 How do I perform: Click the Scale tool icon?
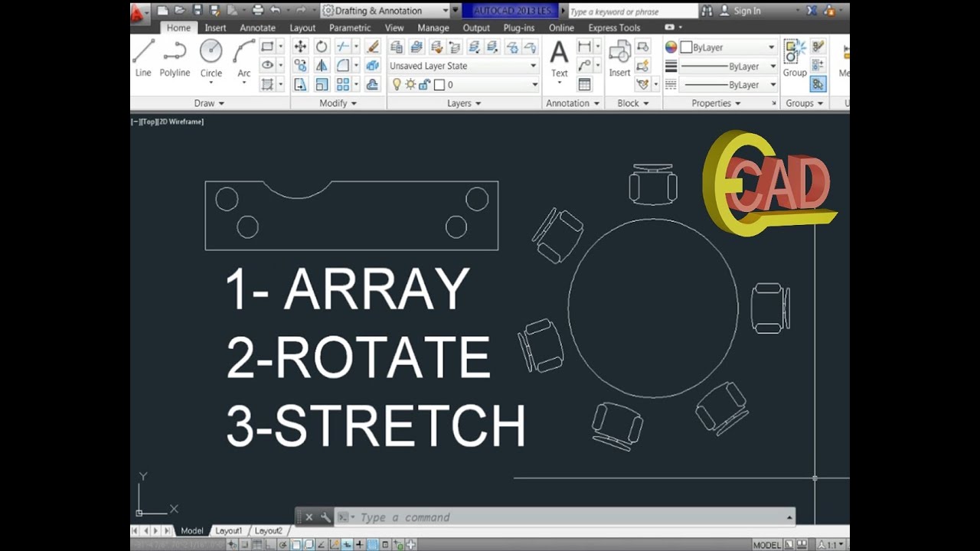click(322, 85)
